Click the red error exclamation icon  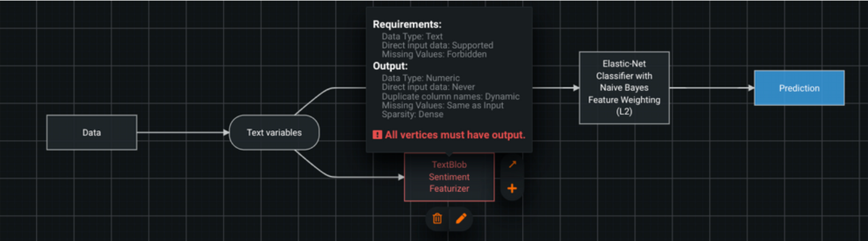pos(377,135)
